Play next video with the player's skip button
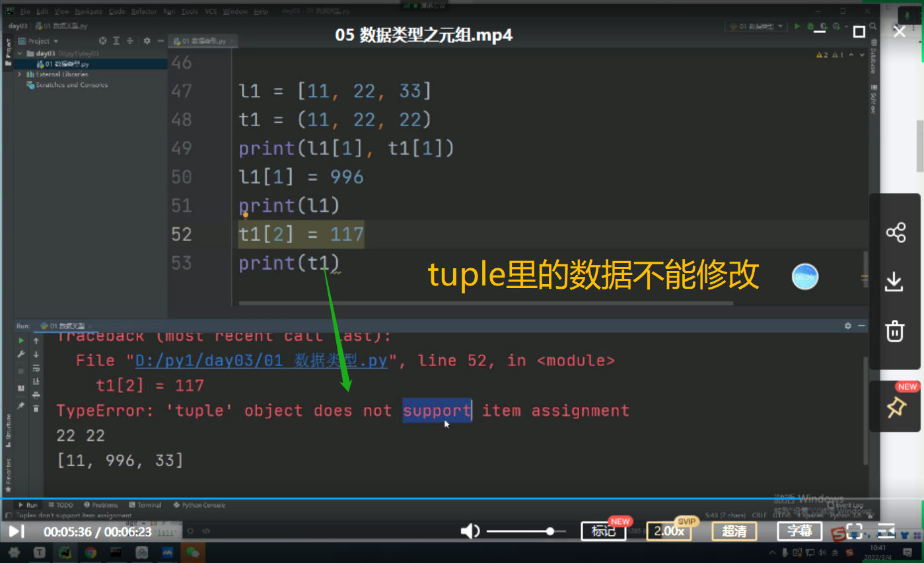Screen dimensions: 924x563 click(17, 531)
